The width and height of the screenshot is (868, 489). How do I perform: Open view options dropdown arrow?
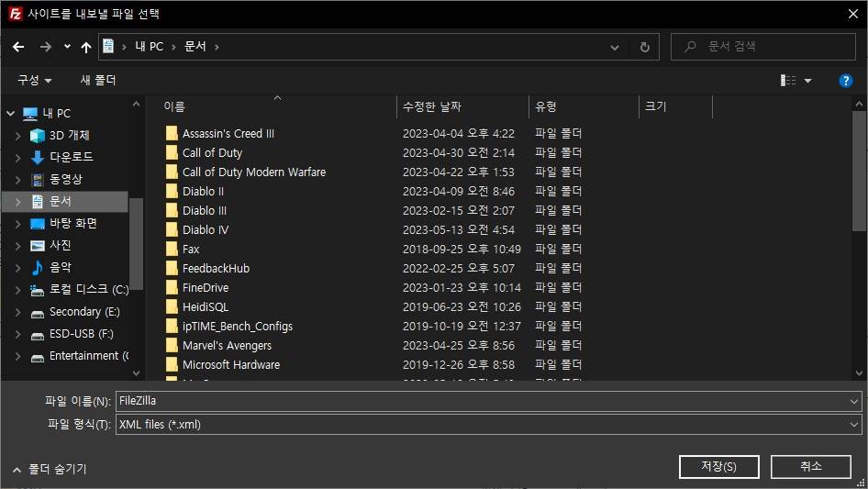coord(807,81)
